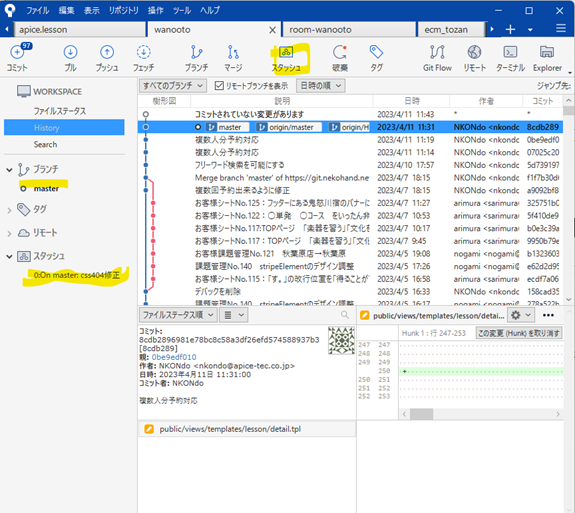Image resolution: width=575 pixels, height=513 pixels.
Task: Open Explorer from the toolbar
Action: pyautogui.click(x=547, y=58)
